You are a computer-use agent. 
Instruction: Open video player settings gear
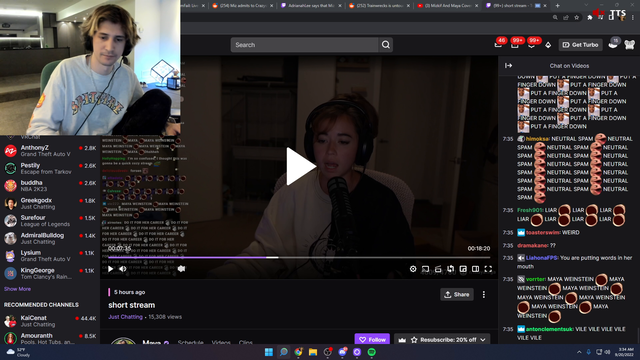pyautogui.click(x=413, y=269)
